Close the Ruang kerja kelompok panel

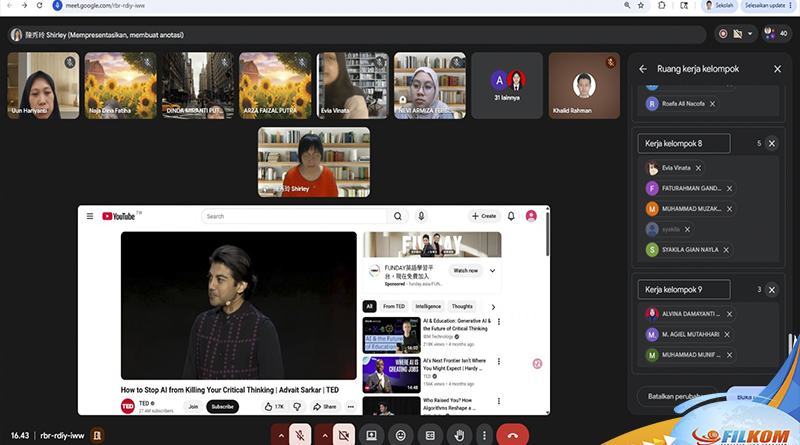(x=777, y=68)
